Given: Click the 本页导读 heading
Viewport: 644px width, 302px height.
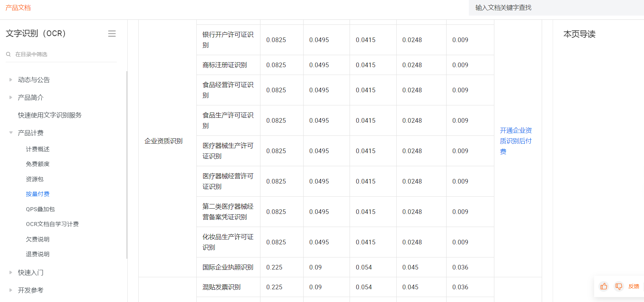Looking at the screenshot, I should click(x=580, y=34).
